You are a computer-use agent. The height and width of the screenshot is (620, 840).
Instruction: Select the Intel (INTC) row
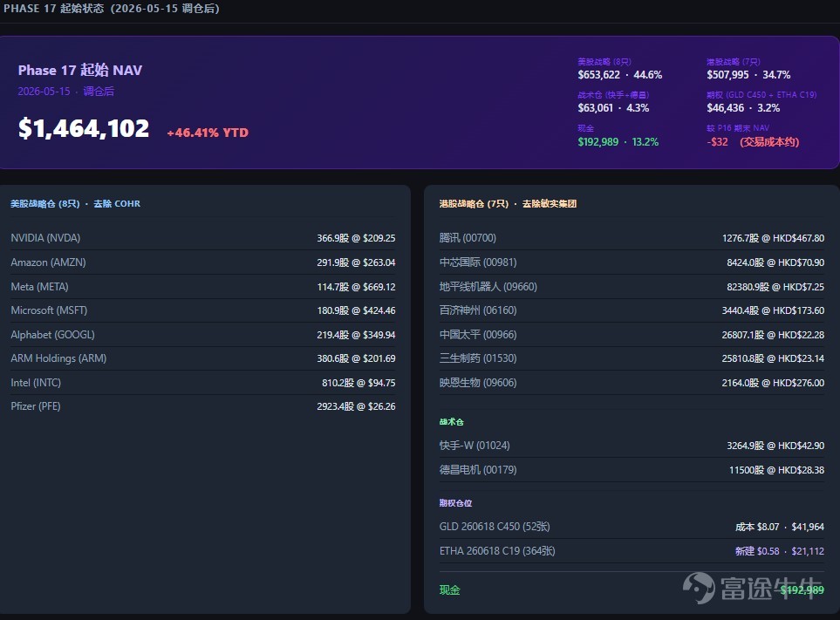(x=203, y=383)
